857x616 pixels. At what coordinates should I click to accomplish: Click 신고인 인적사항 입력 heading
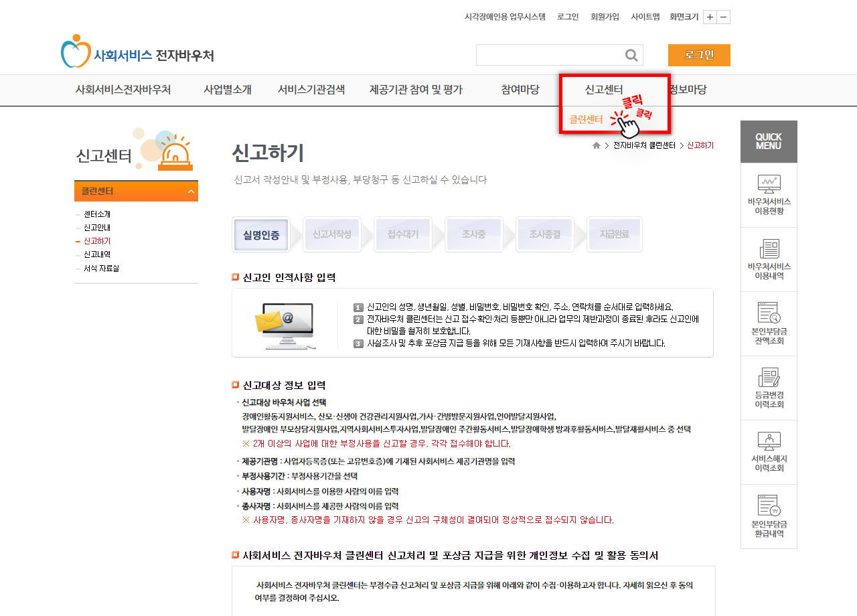click(289, 277)
